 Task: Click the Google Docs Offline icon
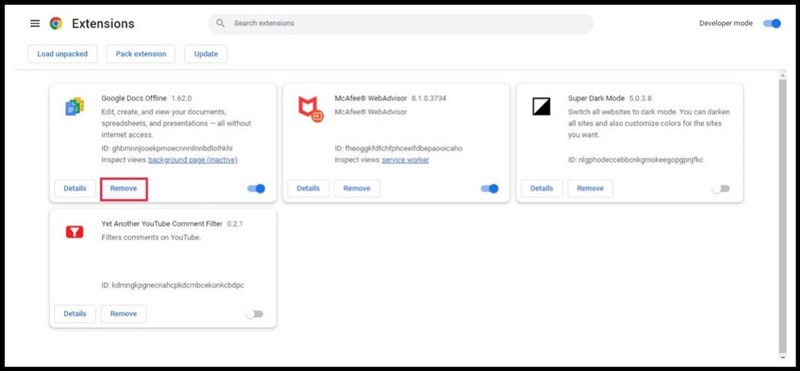click(x=74, y=107)
